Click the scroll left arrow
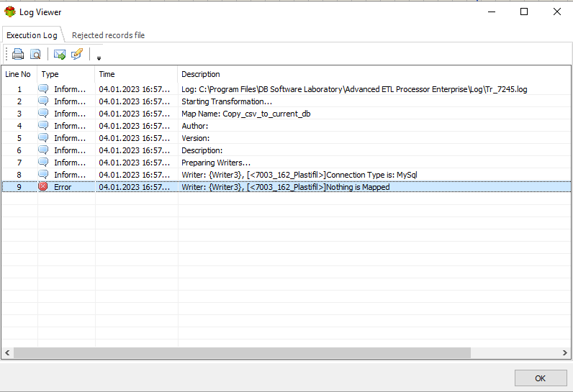This screenshot has width=573, height=392. [x=7, y=353]
